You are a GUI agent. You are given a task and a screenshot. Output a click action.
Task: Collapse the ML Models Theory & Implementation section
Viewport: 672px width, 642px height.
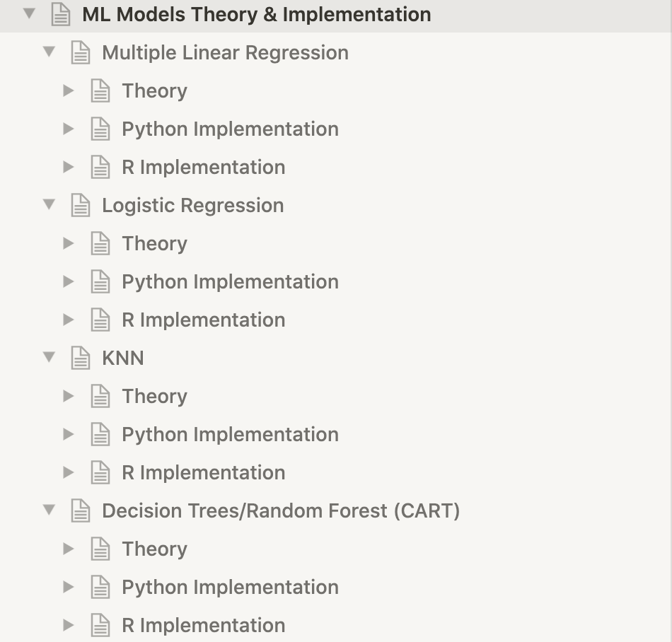pyautogui.click(x=29, y=14)
